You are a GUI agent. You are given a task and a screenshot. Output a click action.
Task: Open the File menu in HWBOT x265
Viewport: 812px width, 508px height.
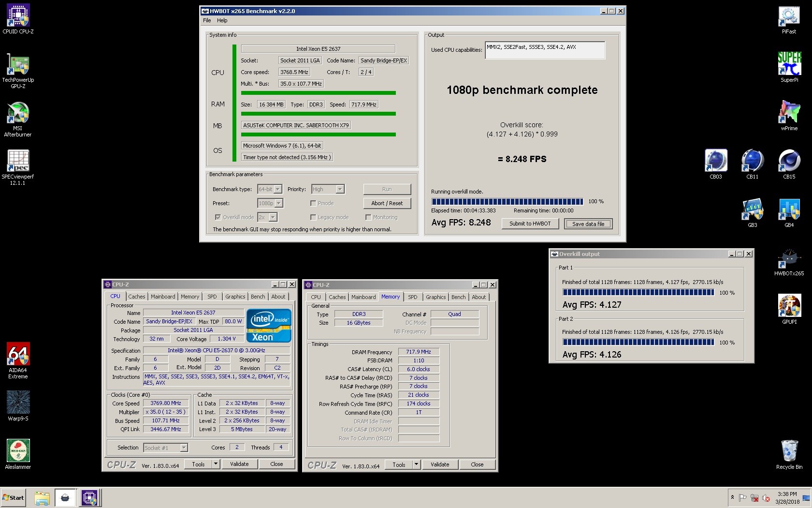coord(207,20)
